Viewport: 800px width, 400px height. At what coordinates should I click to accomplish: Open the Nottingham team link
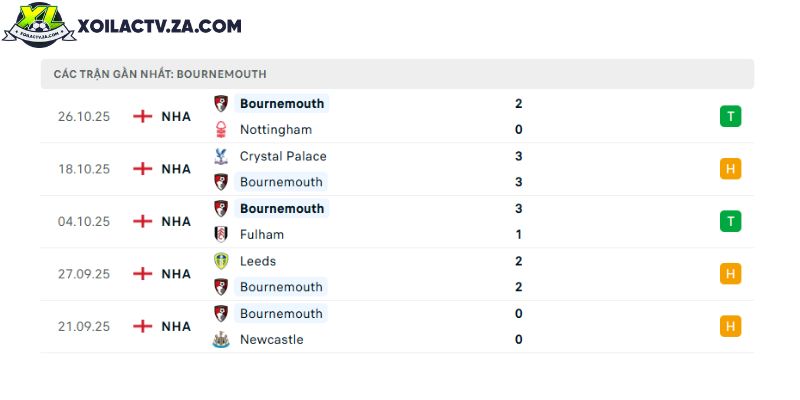coord(276,130)
